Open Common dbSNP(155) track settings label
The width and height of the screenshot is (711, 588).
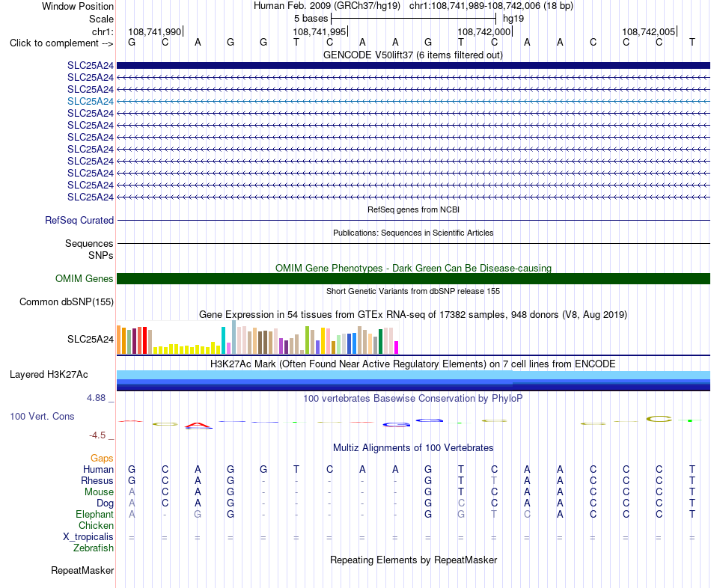coord(67,302)
